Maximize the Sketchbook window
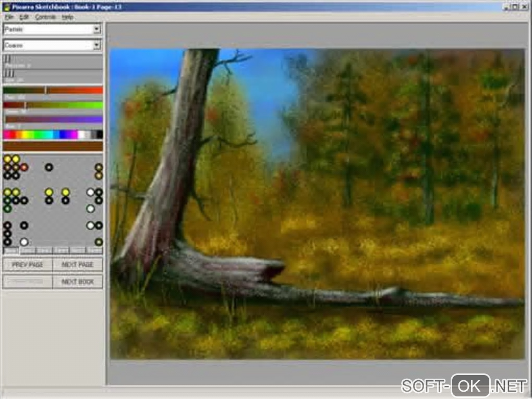This screenshot has width=532, height=399. click(x=516, y=7)
